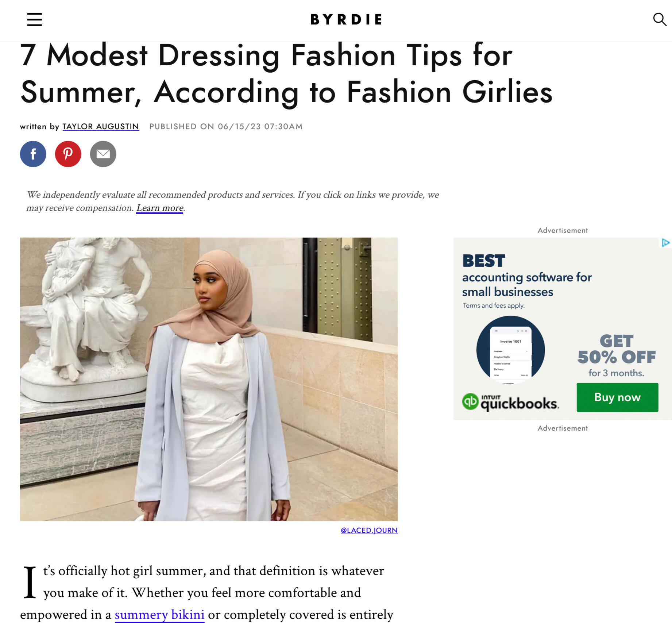Pin article to Pinterest
The width and height of the screenshot is (672, 623).
68,154
